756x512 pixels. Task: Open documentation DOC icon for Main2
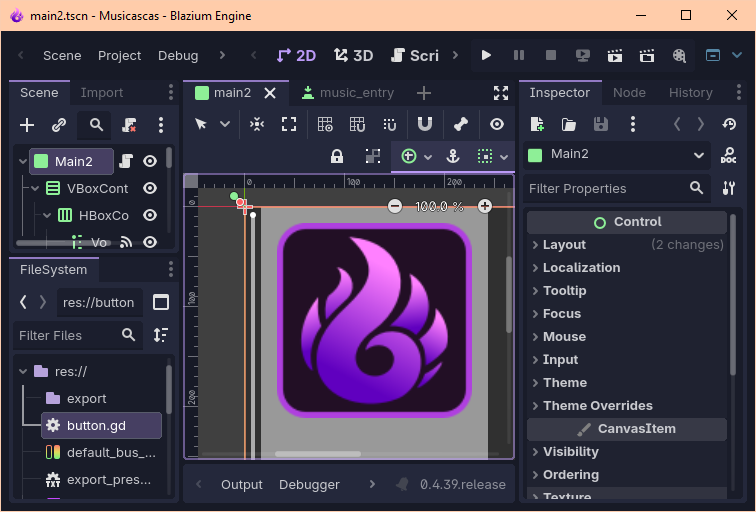(x=728, y=156)
